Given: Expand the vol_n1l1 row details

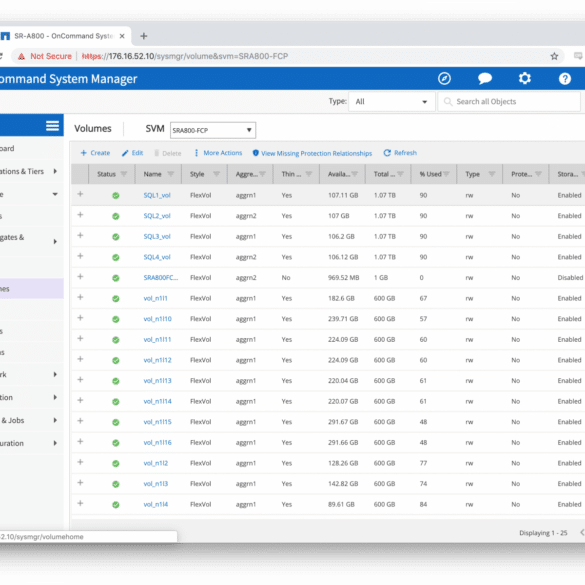Looking at the screenshot, I should coord(80,297).
